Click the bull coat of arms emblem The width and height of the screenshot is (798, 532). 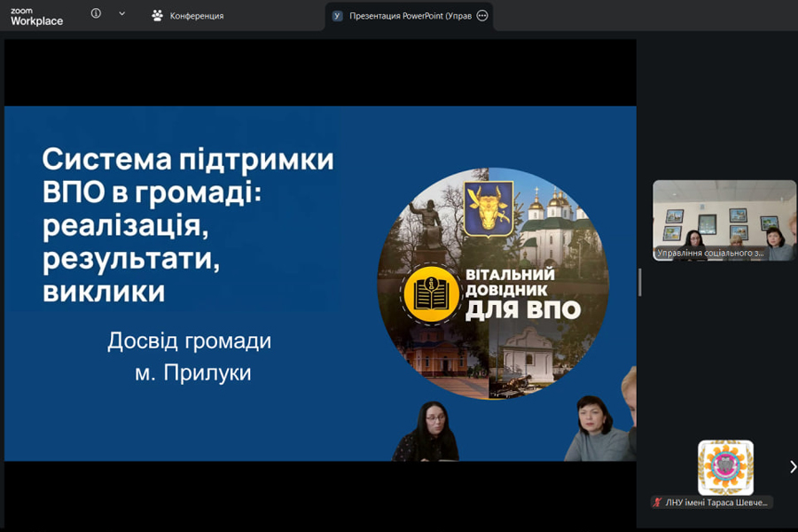pos(489,207)
